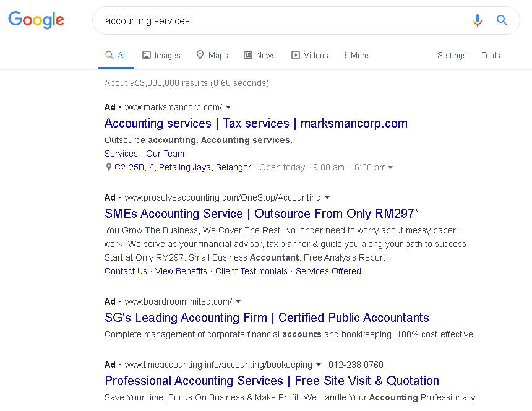Click the Images tab icon
Image resolution: width=532 pixels, height=411 pixels.
tap(147, 55)
